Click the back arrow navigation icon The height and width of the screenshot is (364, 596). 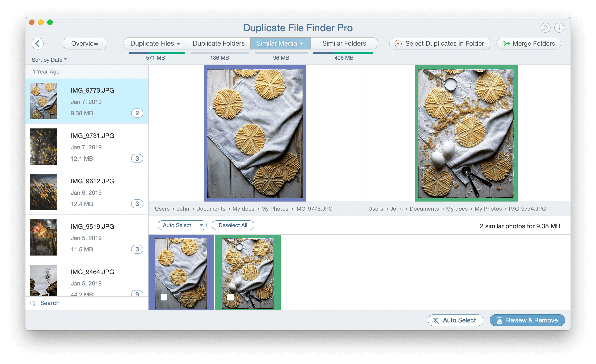pyautogui.click(x=38, y=43)
